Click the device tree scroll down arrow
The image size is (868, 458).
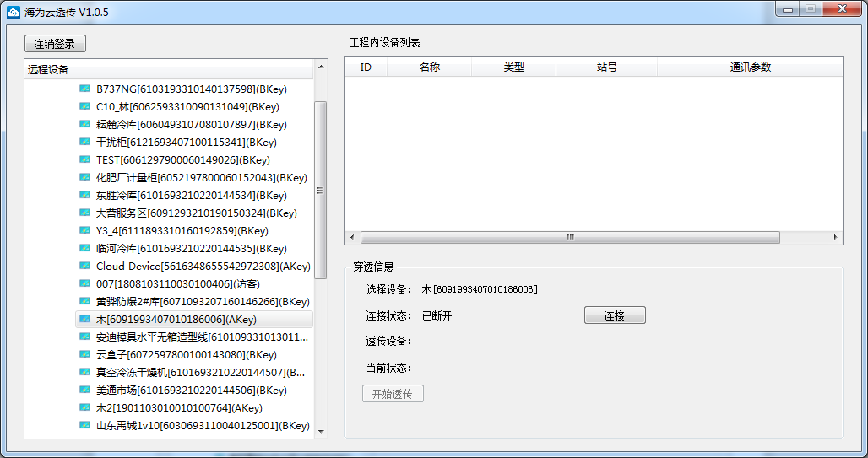(x=321, y=432)
